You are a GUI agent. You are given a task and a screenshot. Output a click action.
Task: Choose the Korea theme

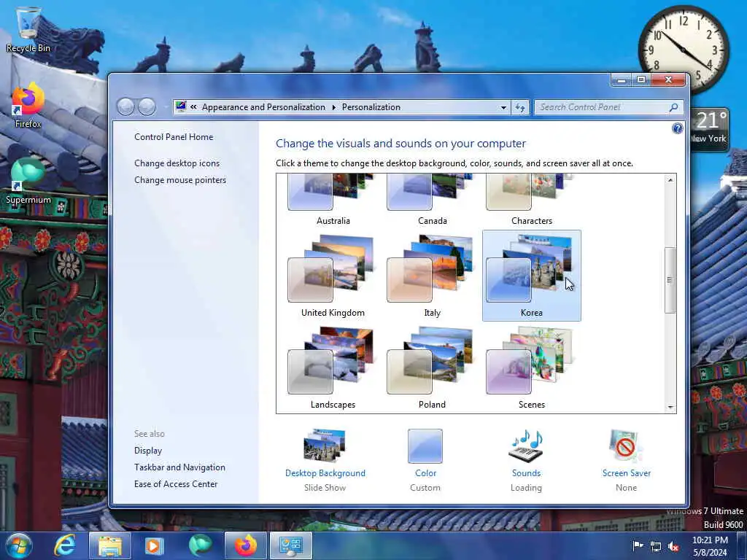point(531,276)
